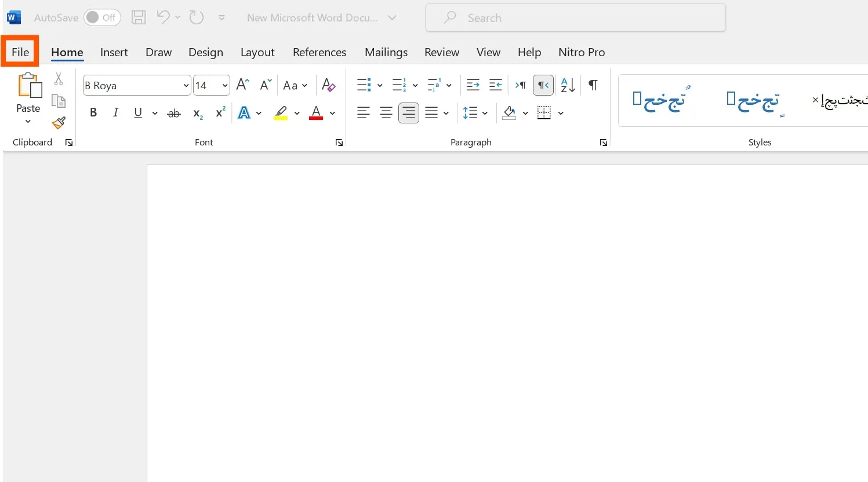868x482 pixels.
Task: Toggle Bold formatting
Action: 93,113
